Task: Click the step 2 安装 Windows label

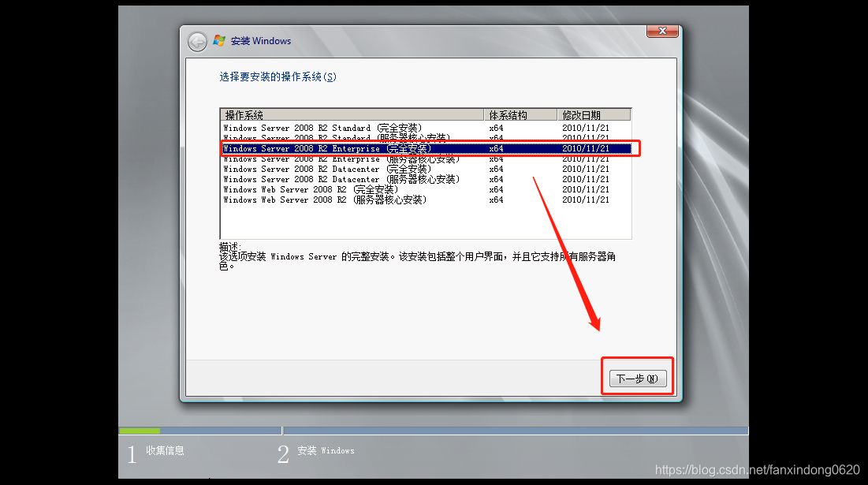Action: click(x=326, y=450)
